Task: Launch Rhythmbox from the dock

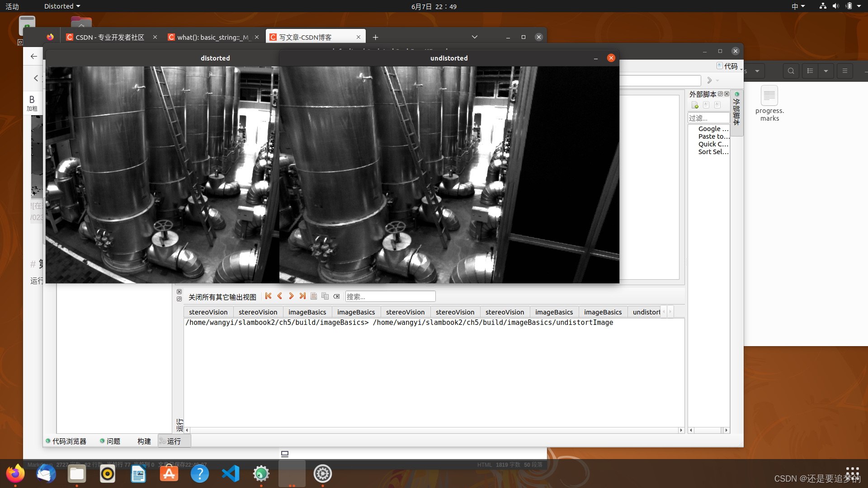Action: [x=108, y=474]
